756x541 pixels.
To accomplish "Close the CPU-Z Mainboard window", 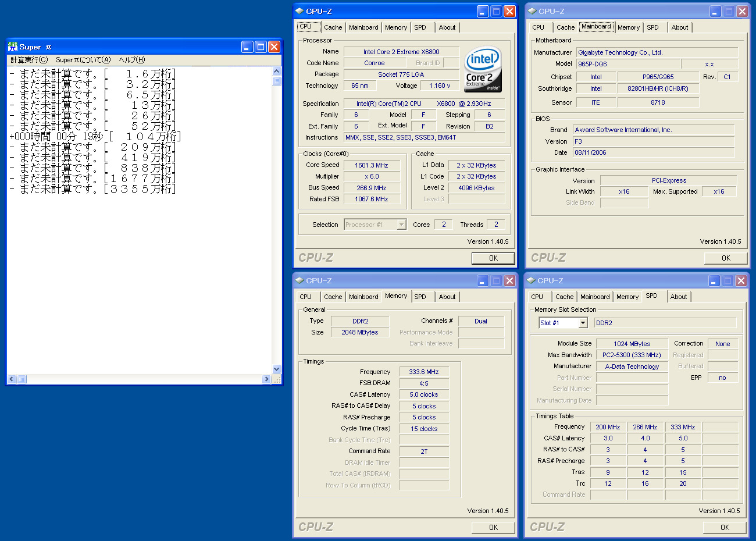I will (742, 11).
